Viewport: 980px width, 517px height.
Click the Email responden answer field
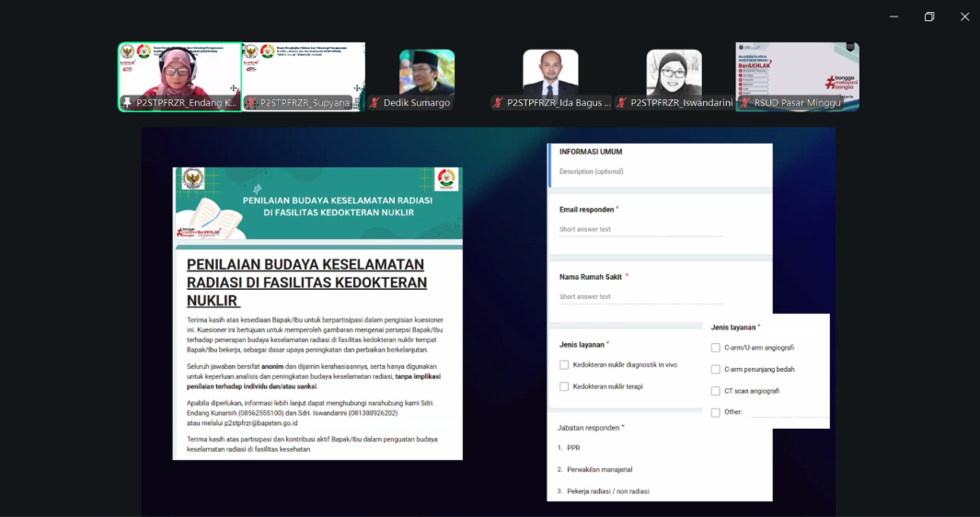coord(640,230)
